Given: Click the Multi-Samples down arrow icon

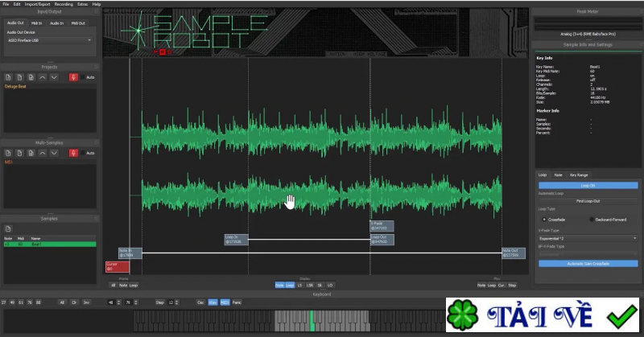Looking at the screenshot, I should 54,153.
